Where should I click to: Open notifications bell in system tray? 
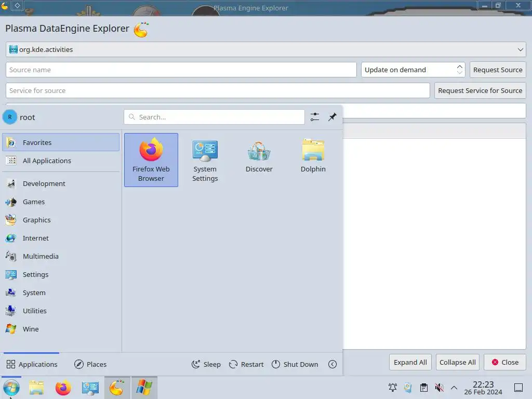coord(393,388)
